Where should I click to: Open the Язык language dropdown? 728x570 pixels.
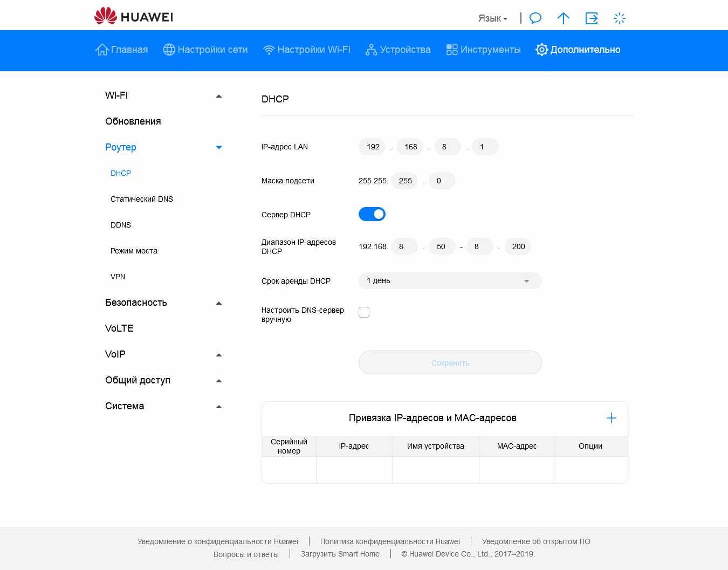492,18
